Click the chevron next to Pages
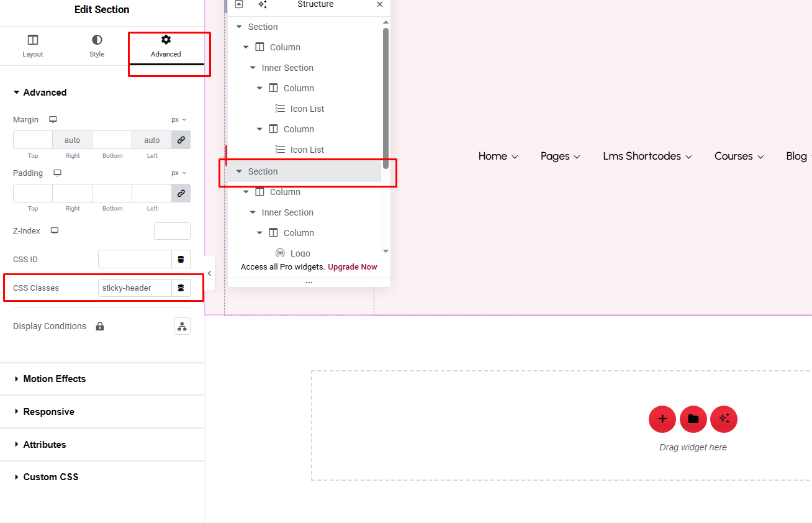The image size is (812, 523). point(577,157)
